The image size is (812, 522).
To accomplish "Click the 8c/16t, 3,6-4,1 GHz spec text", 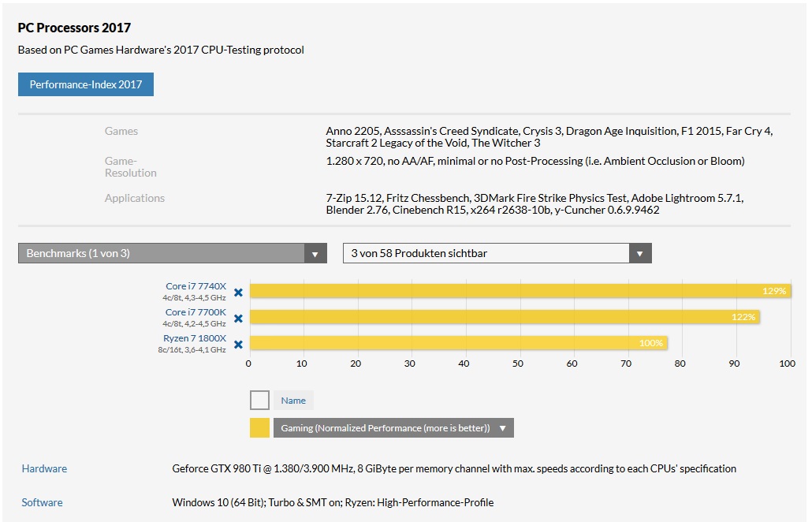I will pyautogui.click(x=192, y=349).
